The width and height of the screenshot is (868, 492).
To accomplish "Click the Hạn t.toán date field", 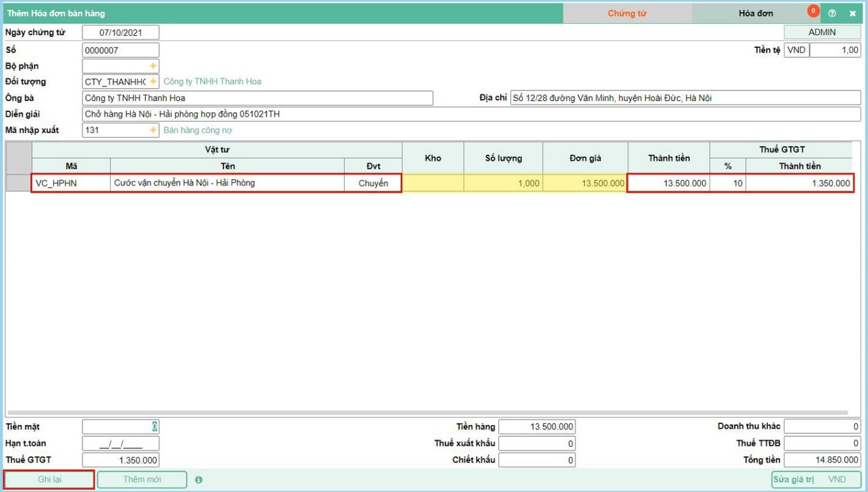I will click(121, 443).
